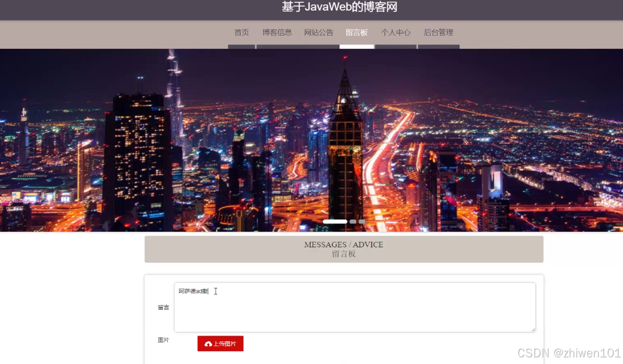Click inside the 留言 message textarea
The width and height of the screenshot is (623, 364).
coord(355,307)
